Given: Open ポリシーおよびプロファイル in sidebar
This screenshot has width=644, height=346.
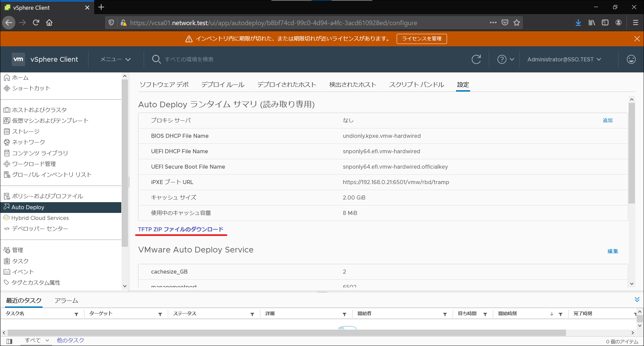Looking at the screenshot, I should [43, 196].
